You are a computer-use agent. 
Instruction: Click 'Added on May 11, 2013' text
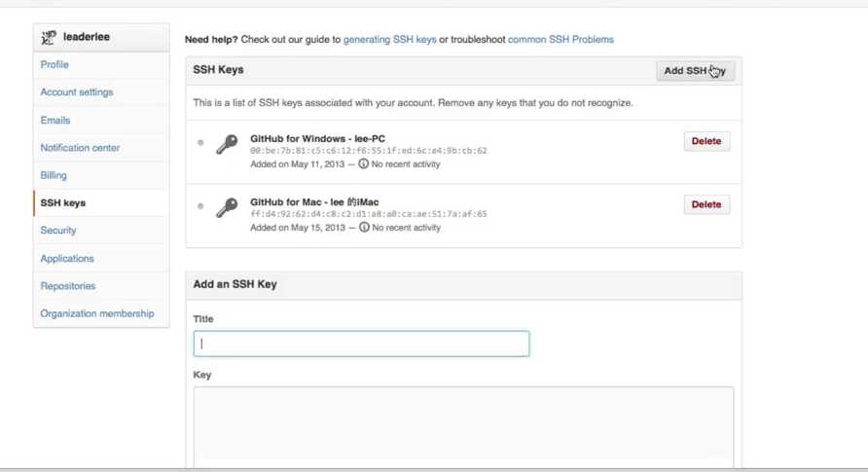click(x=297, y=164)
